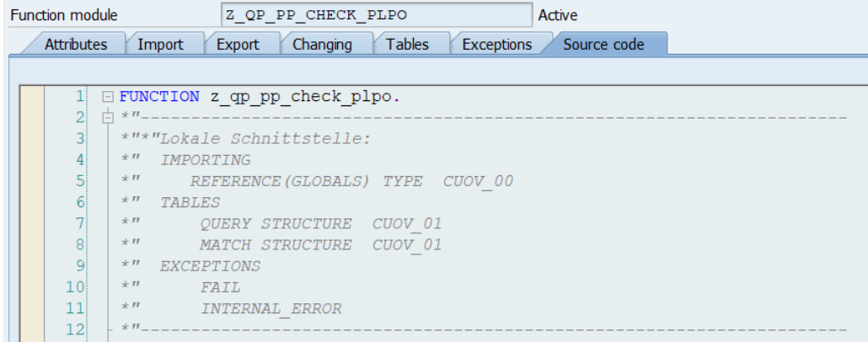This screenshot has width=868, height=342.
Task: Click the Function module name field
Action: tap(376, 15)
